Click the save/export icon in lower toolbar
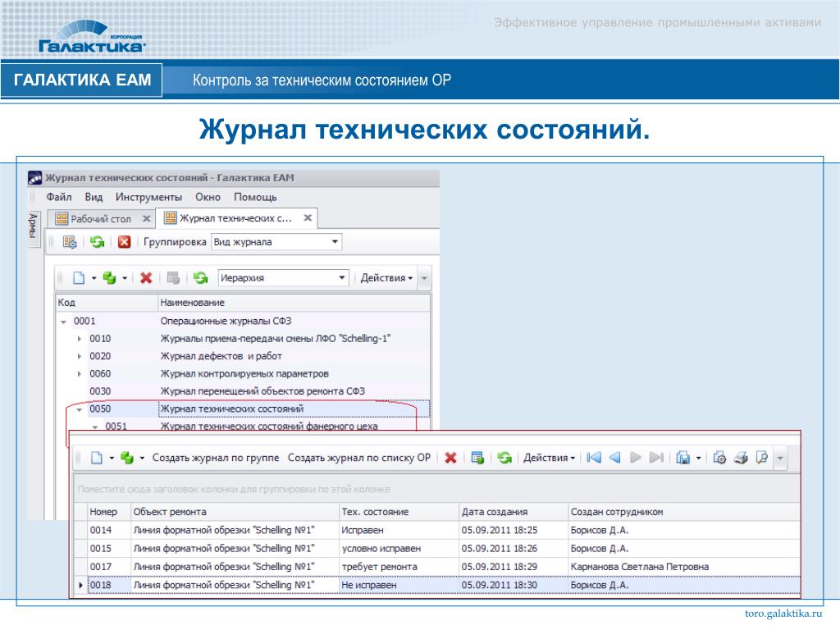The height and width of the screenshot is (630, 840). click(x=683, y=458)
